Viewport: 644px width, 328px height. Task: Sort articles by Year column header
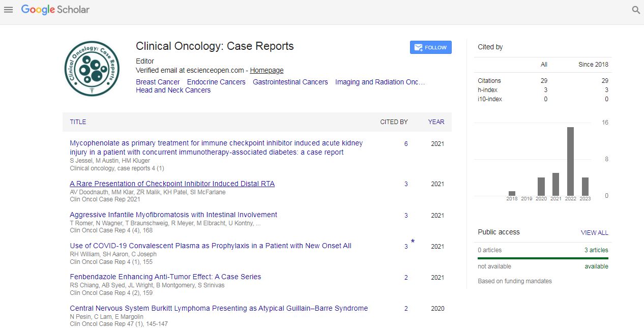pyautogui.click(x=436, y=122)
